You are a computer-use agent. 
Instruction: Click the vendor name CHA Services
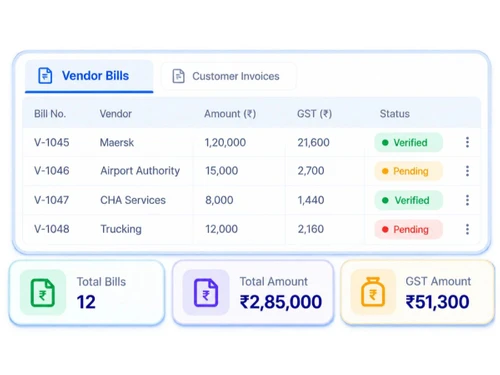click(133, 200)
